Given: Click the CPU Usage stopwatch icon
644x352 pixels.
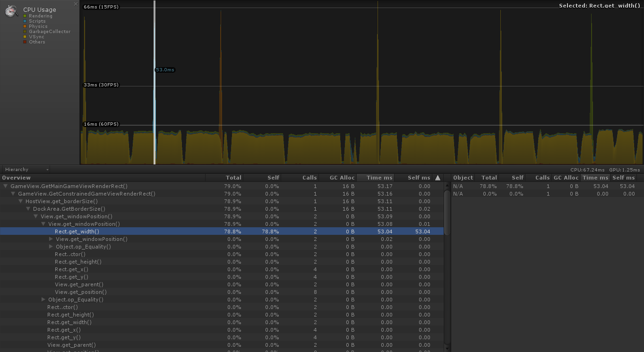Looking at the screenshot, I should (12, 10).
